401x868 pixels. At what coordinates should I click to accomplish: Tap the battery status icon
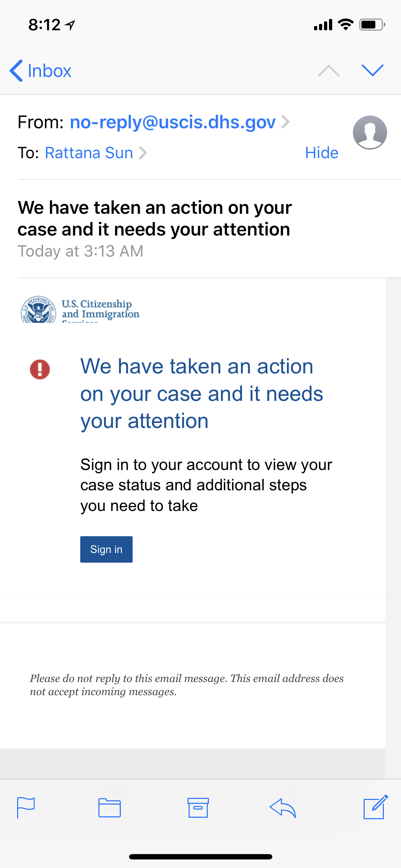372,25
